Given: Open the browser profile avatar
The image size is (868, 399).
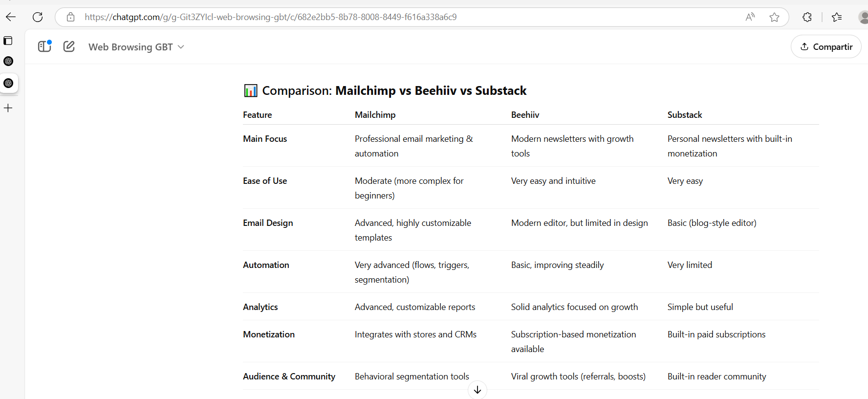Looking at the screenshot, I should (863, 17).
